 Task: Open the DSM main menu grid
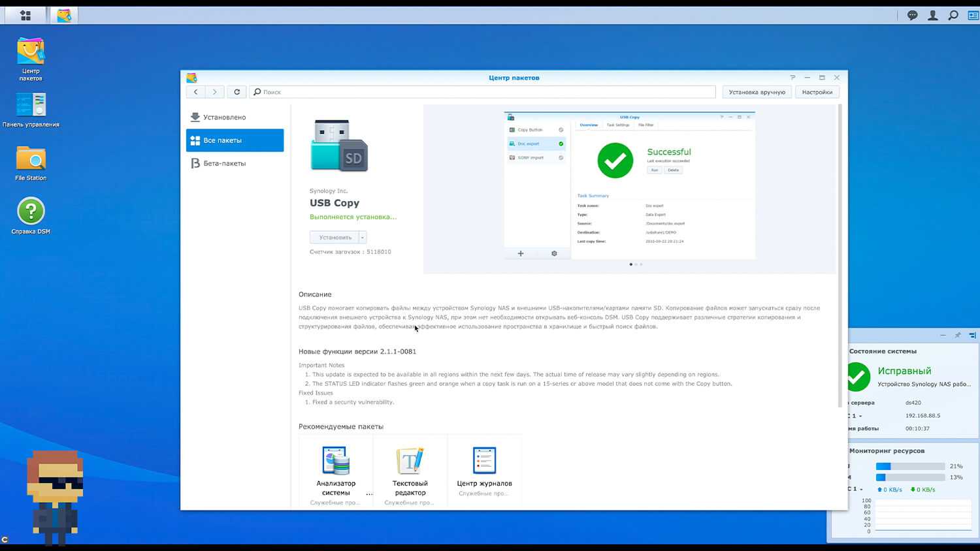(25, 15)
